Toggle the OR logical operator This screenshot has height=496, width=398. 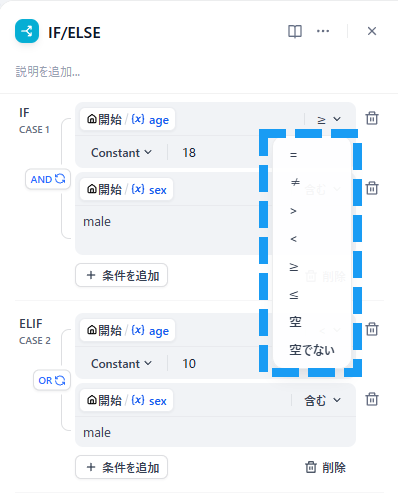(x=52, y=380)
